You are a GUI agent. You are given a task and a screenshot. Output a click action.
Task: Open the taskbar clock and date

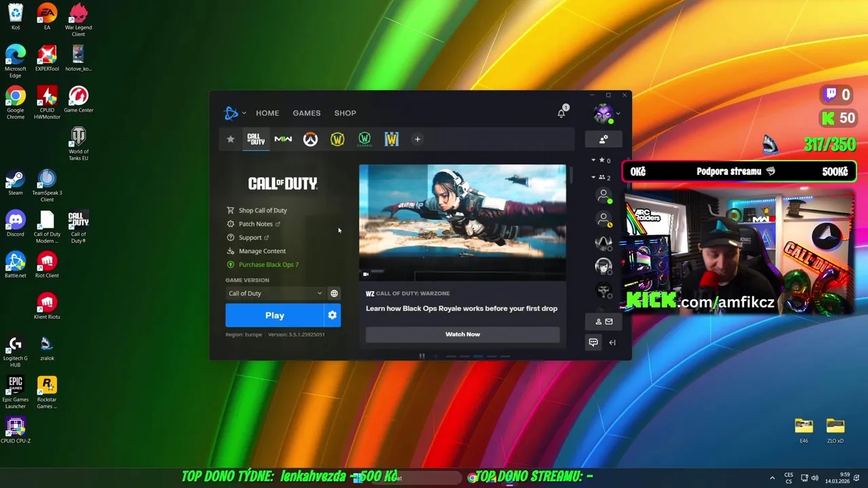(837, 478)
